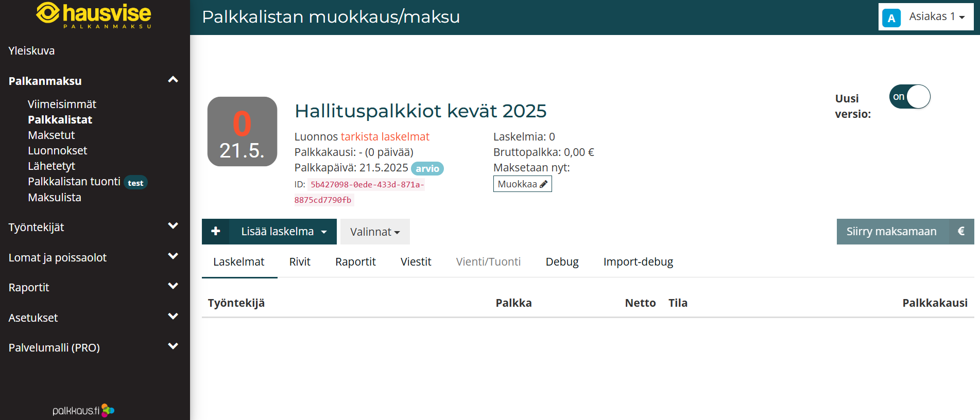Open Palkkalistat in the sidebar

click(60, 119)
